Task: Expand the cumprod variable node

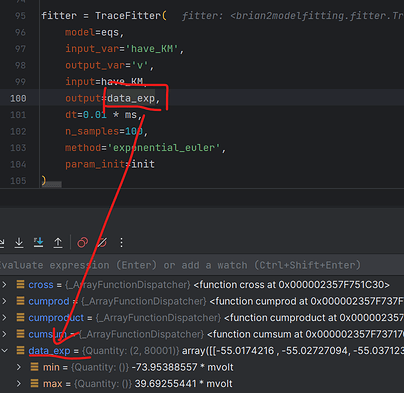Action: (4, 301)
